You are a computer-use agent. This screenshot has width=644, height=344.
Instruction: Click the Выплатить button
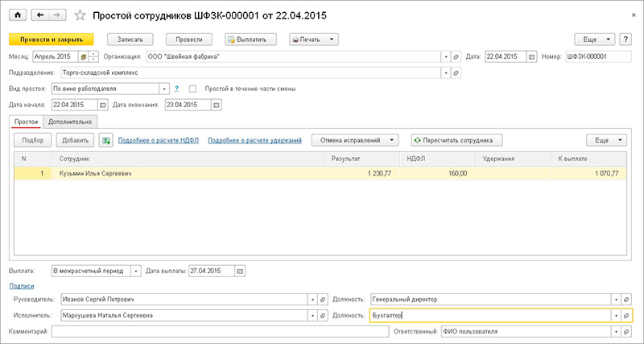click(x=251, y=39)
